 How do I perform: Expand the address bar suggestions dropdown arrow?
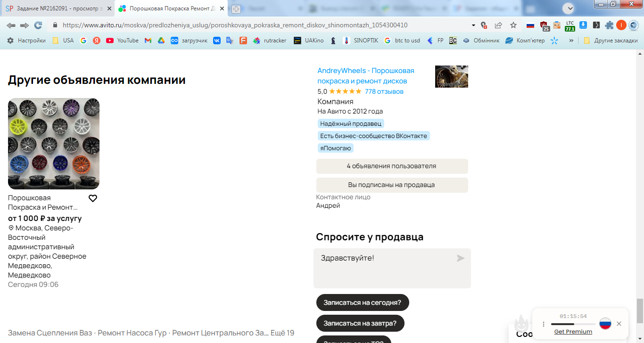coord(473,25)
